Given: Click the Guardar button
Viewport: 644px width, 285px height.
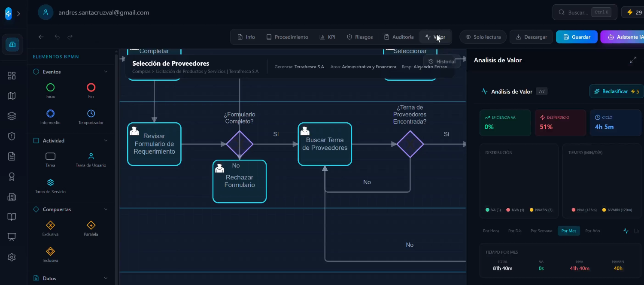Looking at the screenshot, I should 577,37.
